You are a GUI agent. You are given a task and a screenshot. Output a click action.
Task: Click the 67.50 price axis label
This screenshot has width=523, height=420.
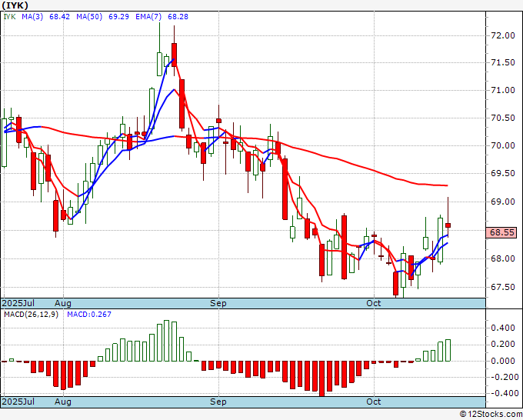coord(503,287)
